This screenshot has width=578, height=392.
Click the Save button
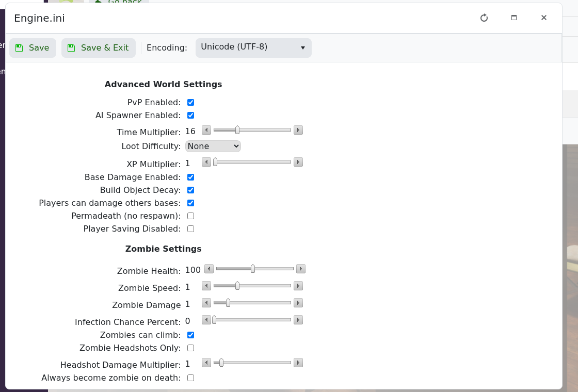33,48
